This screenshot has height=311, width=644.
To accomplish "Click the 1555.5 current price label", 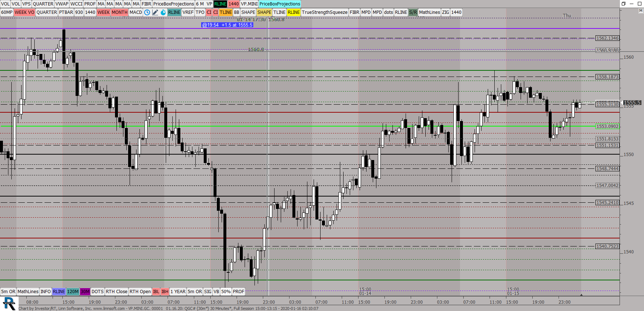I will tap(632, 103).
